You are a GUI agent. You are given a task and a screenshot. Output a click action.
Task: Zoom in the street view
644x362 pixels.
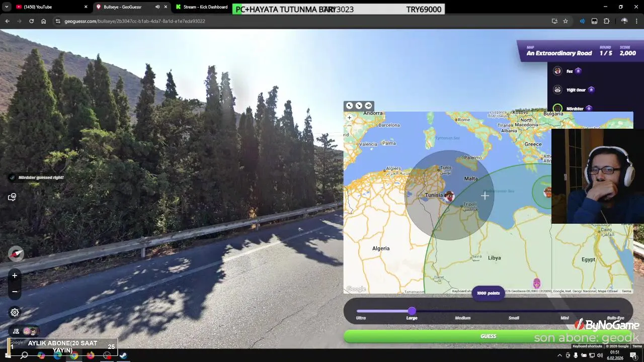click(x=15, y=276)
